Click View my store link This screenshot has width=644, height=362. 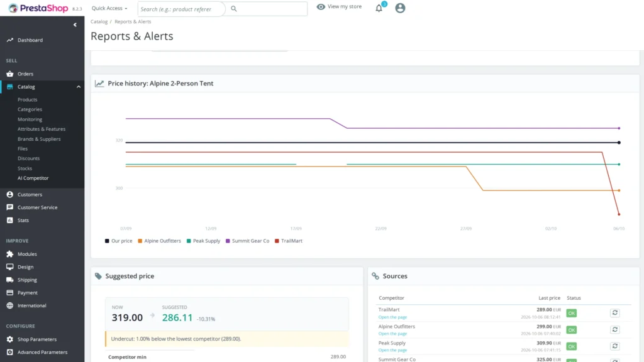[345, 6]
